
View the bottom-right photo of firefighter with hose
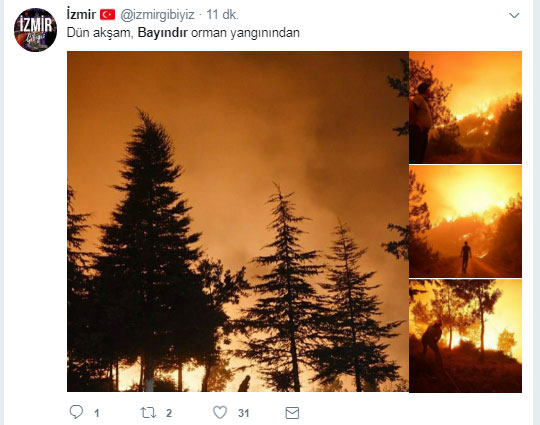pyautogui.click(x=465, y=336)
